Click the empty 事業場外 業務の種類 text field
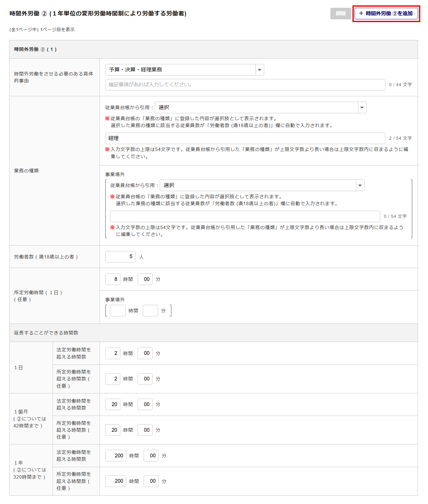Screen dimensions: 428x504 tap(245, 216)
